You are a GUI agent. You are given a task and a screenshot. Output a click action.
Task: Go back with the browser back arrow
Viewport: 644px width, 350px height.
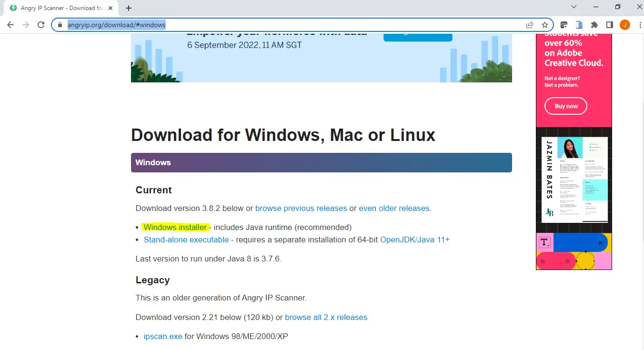tap(10, 25)
